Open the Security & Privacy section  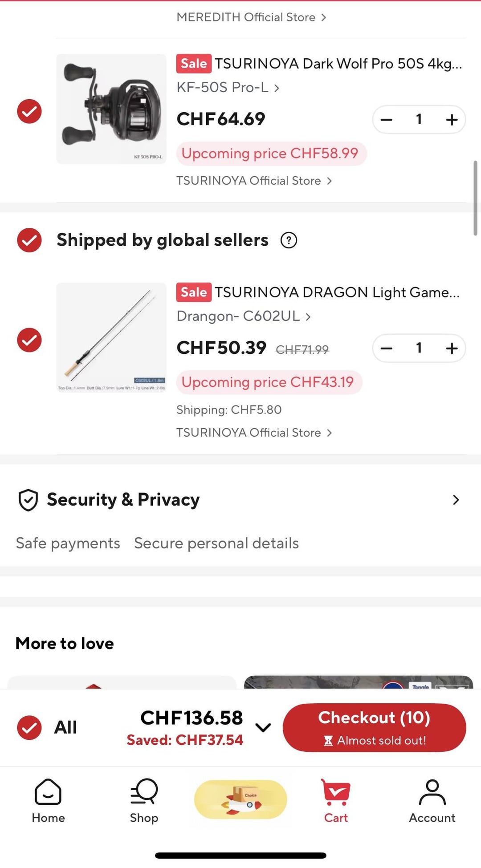(x=240, y=500)
